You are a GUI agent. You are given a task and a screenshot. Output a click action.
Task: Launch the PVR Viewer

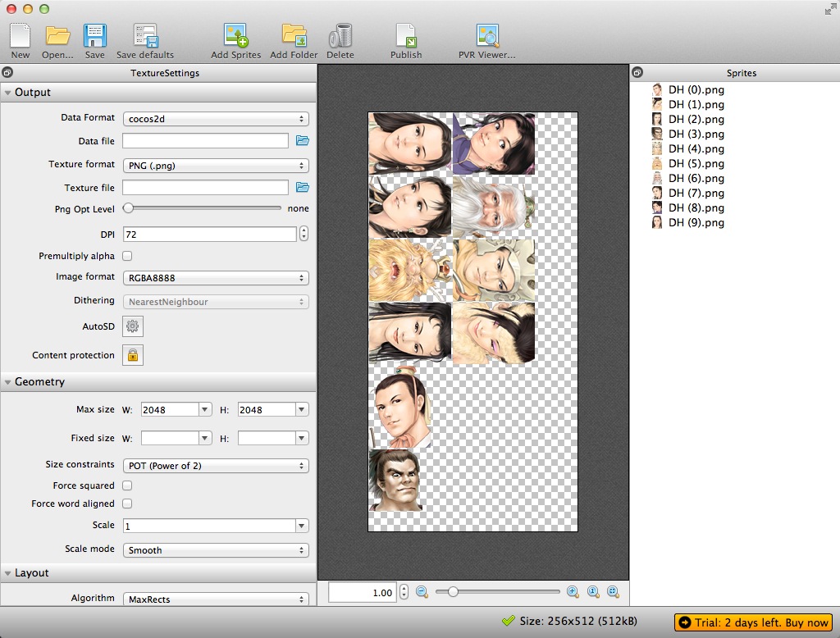pyautogui.click(x=486, y=36)
